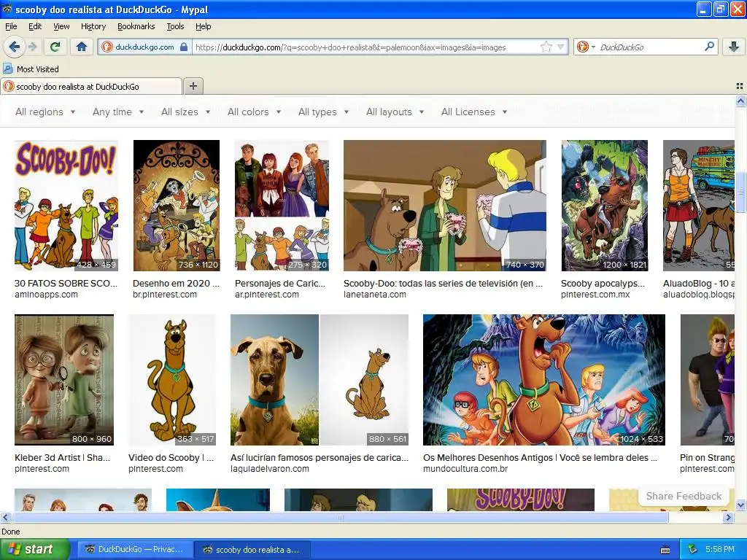Switch to the DuckDuckGo — Privac... taskbar window
Viewport: 747px width, 560px height.
[x=134, y=550]
